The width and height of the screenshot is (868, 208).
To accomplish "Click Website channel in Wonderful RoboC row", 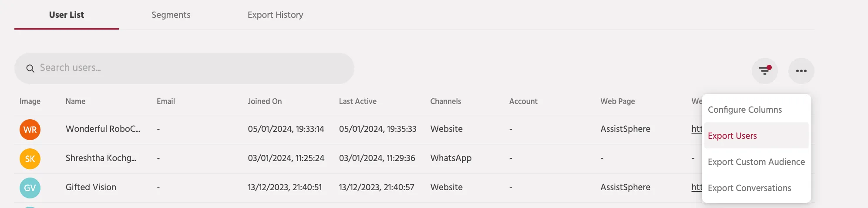I will tap(447, 129).
